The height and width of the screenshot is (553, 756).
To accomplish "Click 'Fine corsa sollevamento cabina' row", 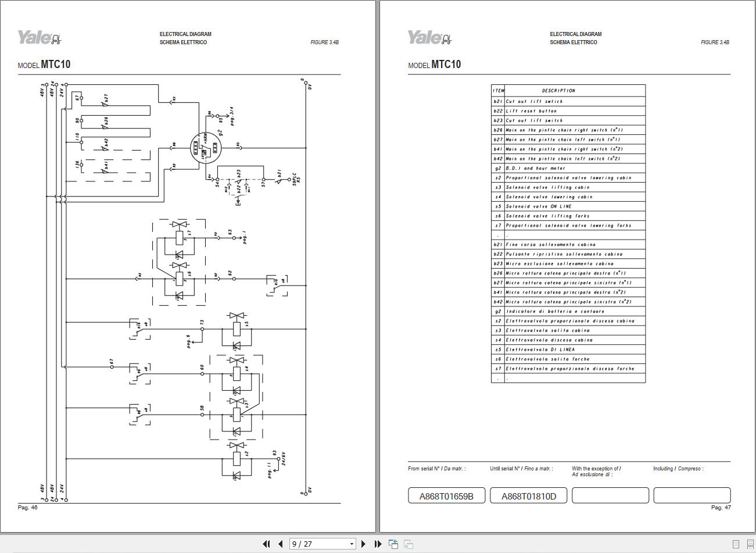I will [x=568, y=244].
